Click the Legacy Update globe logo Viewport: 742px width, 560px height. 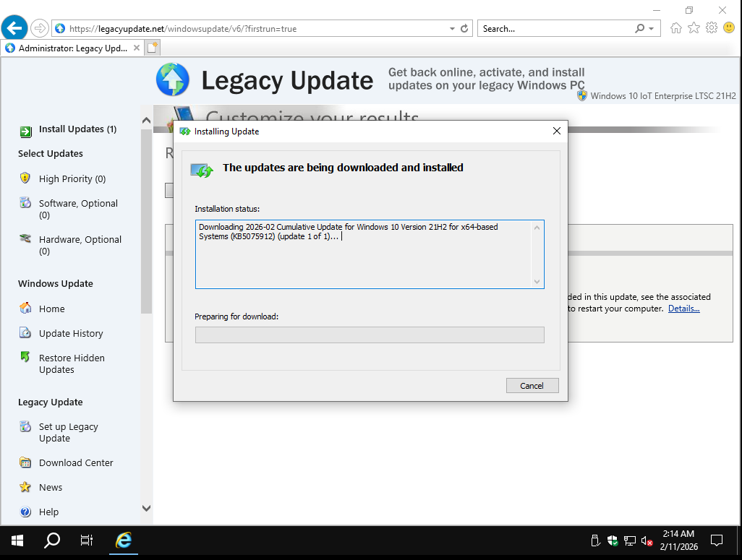[x=173, y=79]
